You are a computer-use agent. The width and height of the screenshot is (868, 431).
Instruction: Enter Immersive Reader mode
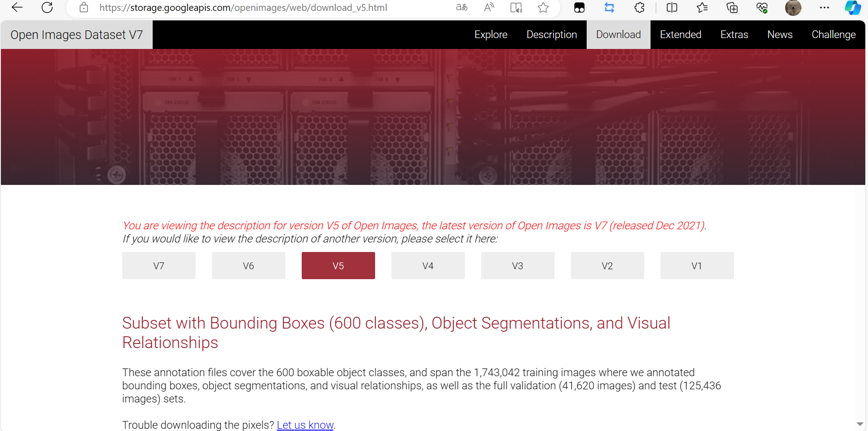516,7
